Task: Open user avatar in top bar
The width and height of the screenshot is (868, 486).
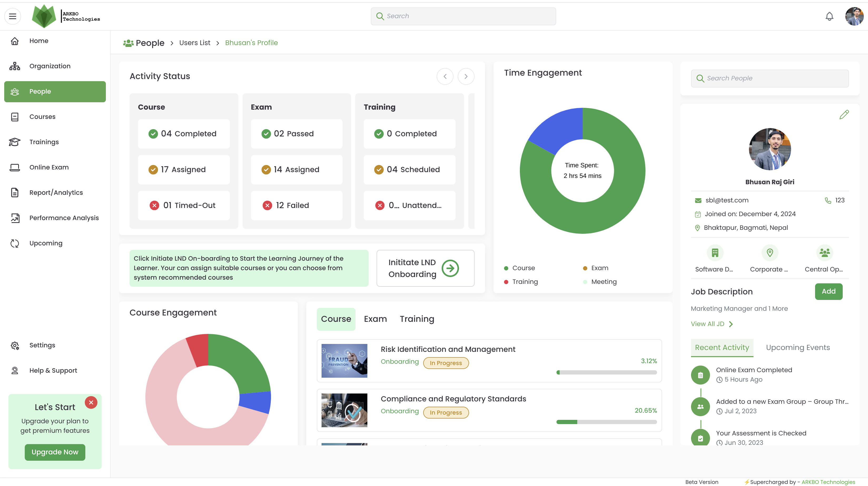Action: (x=854, y=16)
